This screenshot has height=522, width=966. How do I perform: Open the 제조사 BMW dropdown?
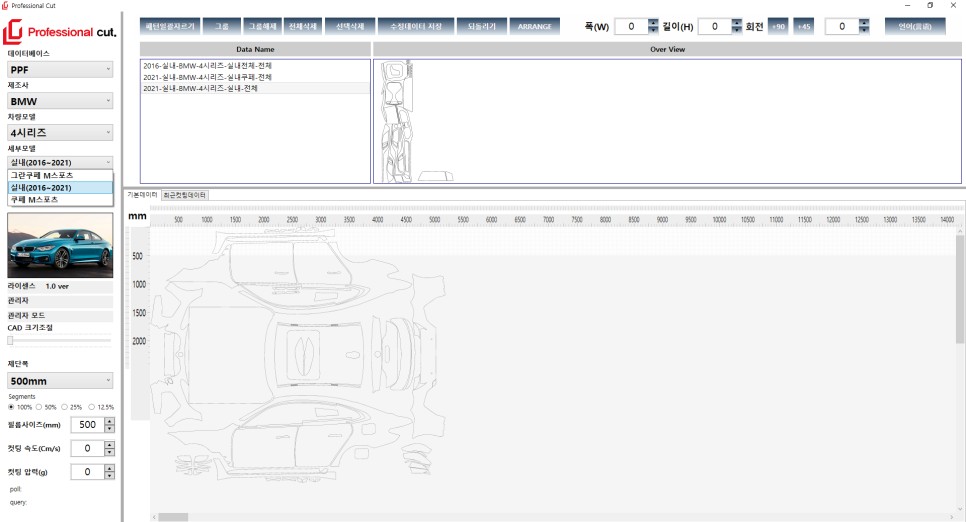pos(60,101)
